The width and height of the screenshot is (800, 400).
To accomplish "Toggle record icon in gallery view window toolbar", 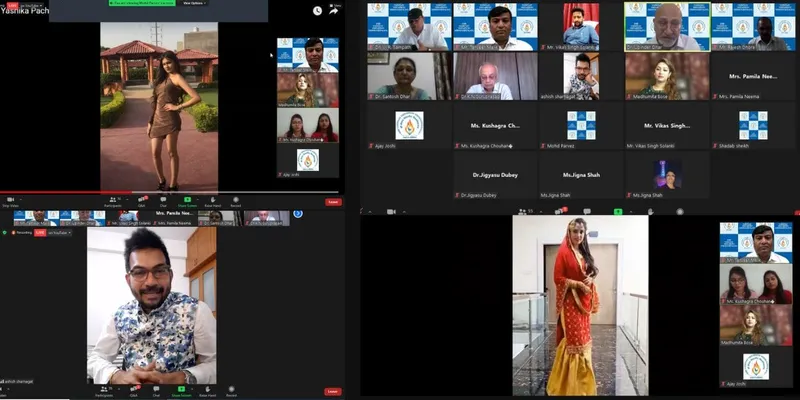I will coord(680,211).
